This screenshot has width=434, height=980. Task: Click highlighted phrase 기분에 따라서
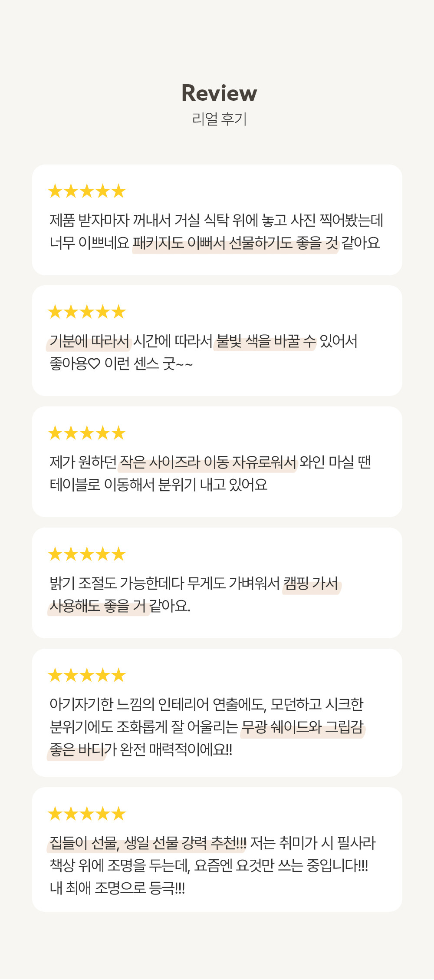tap(89, 341)
